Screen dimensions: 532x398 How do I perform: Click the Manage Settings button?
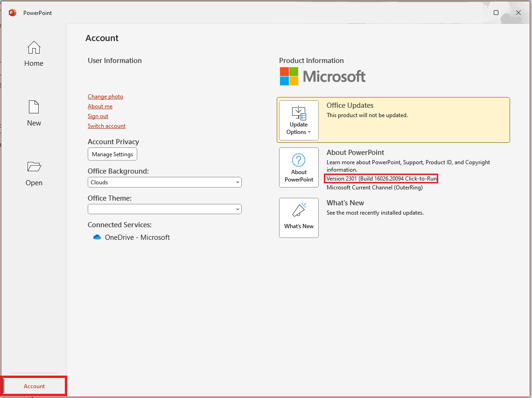[x=112, y=154]
